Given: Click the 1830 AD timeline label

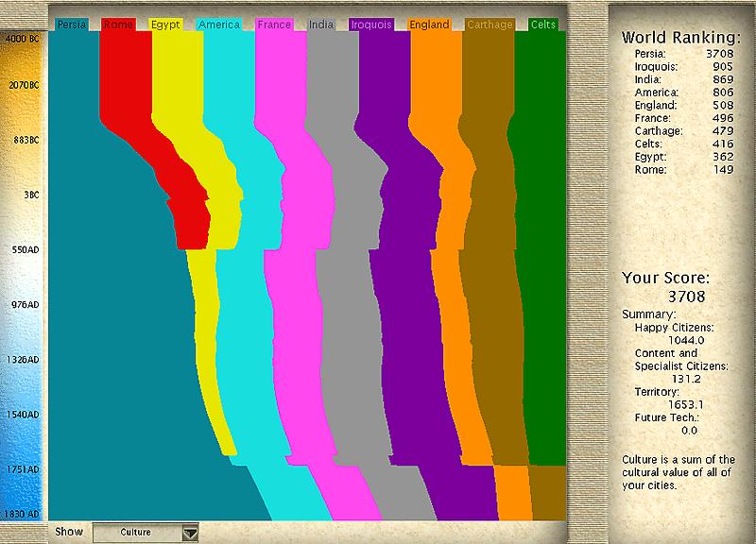Looking at the screenshot, I should pyautogui.click(x=22, y=514).
